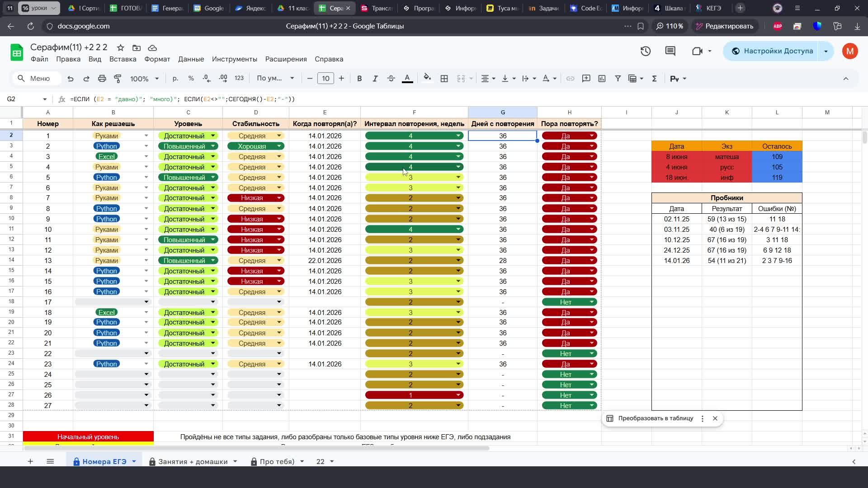Open version history clock icon

[645, 51]
